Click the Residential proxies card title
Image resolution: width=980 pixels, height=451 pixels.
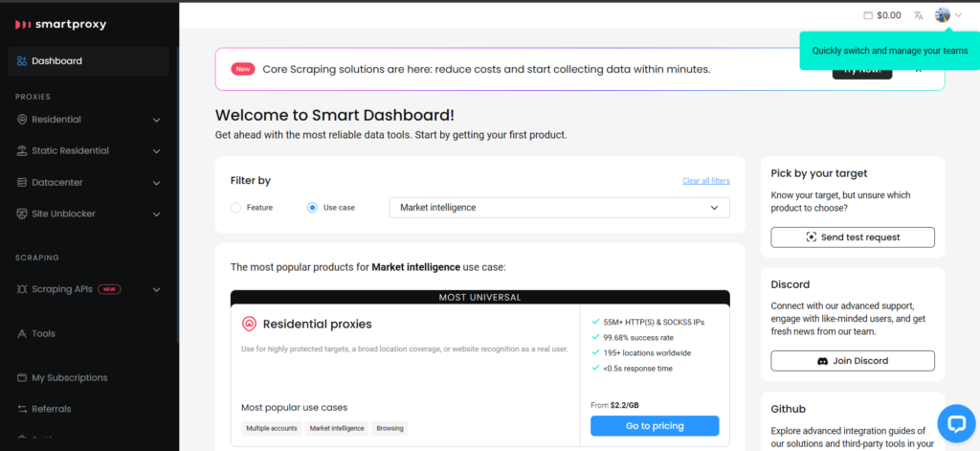pyautogui.click(x=317, y=324)
